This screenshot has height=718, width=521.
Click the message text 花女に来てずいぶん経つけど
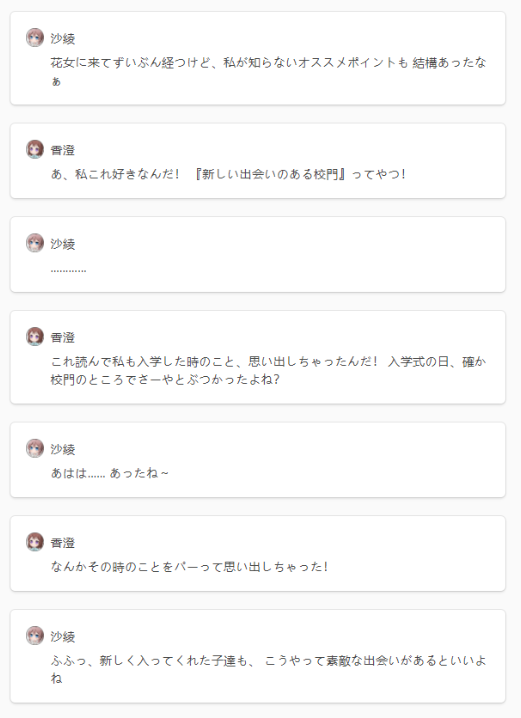(125, 62)
